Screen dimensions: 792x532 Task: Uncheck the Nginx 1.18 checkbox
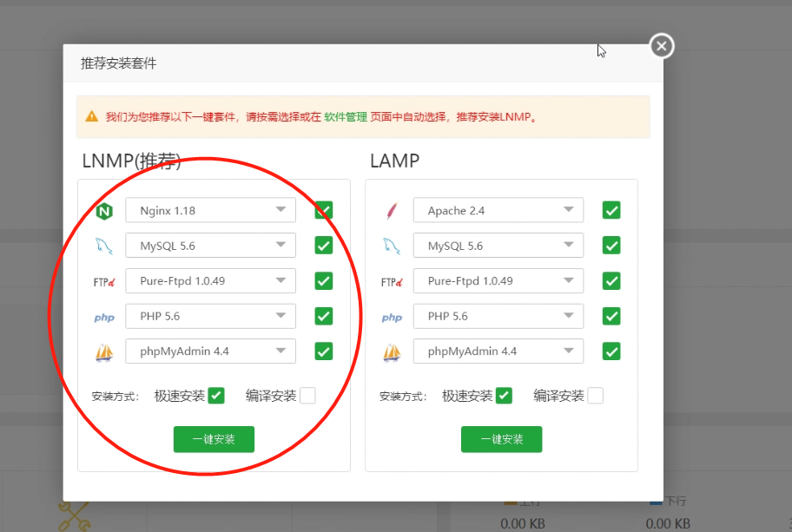click(323, 210)
